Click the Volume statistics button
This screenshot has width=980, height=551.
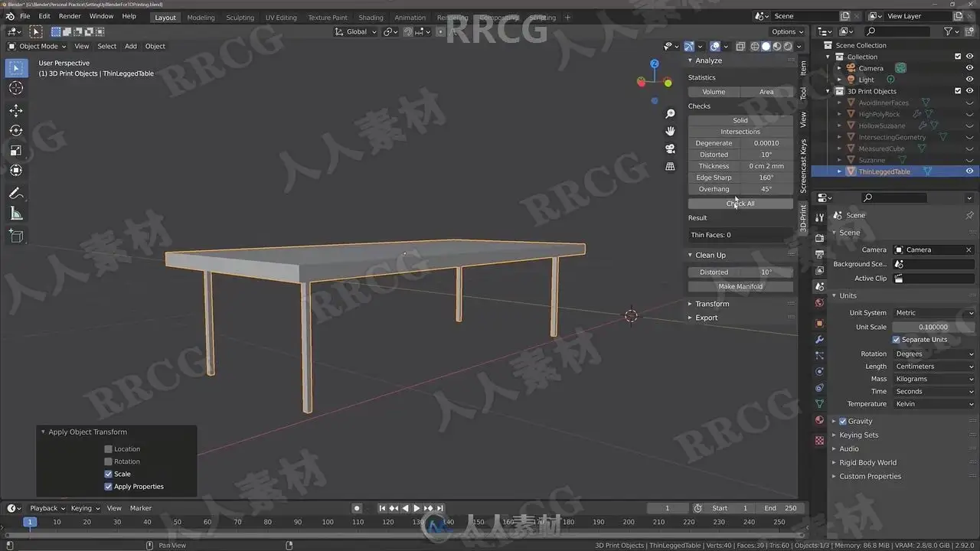(714, 92)
